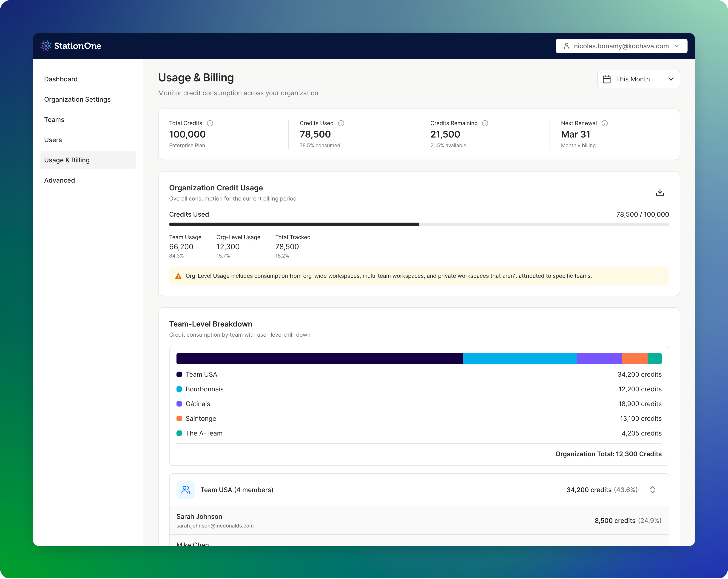Collapse the Team USA members row

point(652,490)
